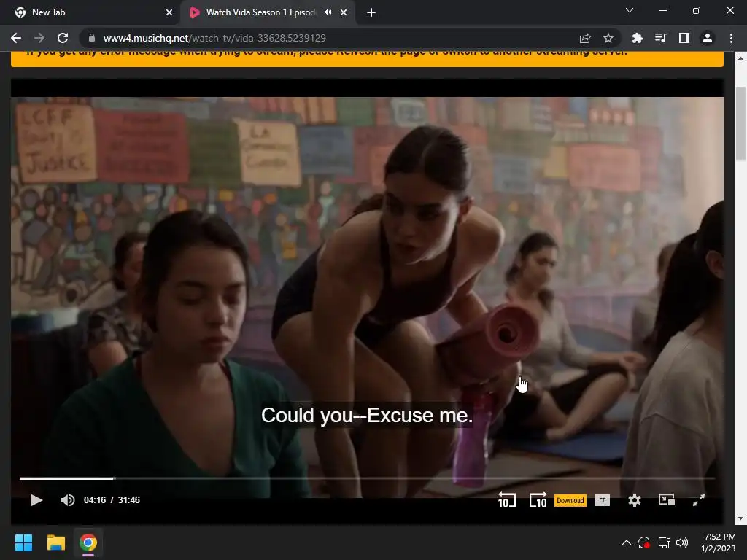The width and height of the screenshot is (747, 560).
Task: Click the video progress bar
Action: 367,478
